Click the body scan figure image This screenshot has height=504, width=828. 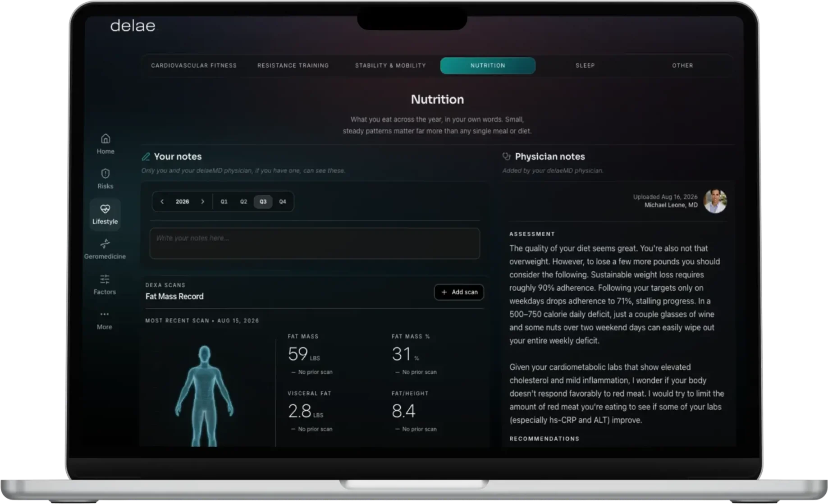click(205, 396)
